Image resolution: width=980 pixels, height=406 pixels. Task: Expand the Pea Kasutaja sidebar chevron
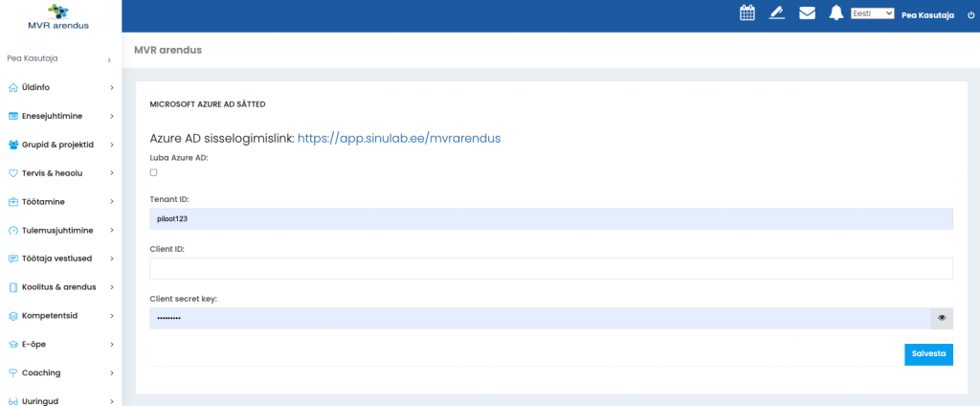click(109, 60)
